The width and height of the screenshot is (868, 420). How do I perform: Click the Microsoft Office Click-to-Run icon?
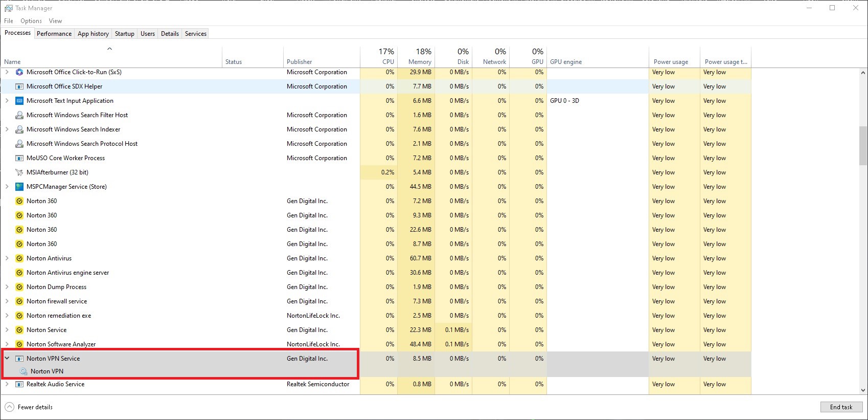click(19, 72)
